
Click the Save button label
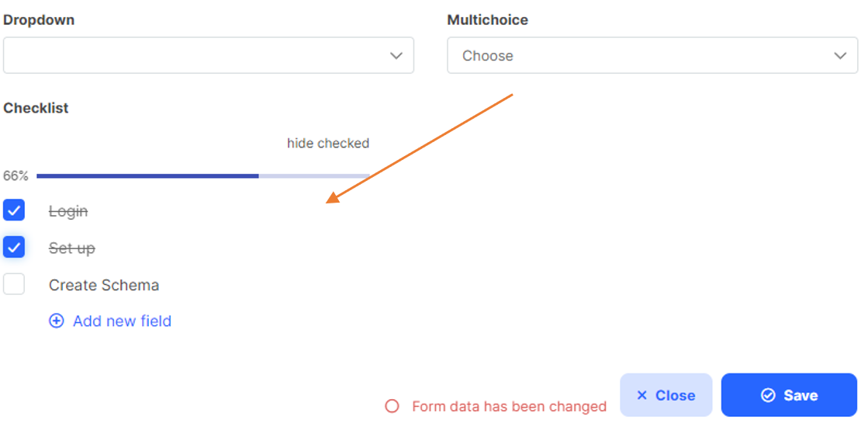(801, 395)
